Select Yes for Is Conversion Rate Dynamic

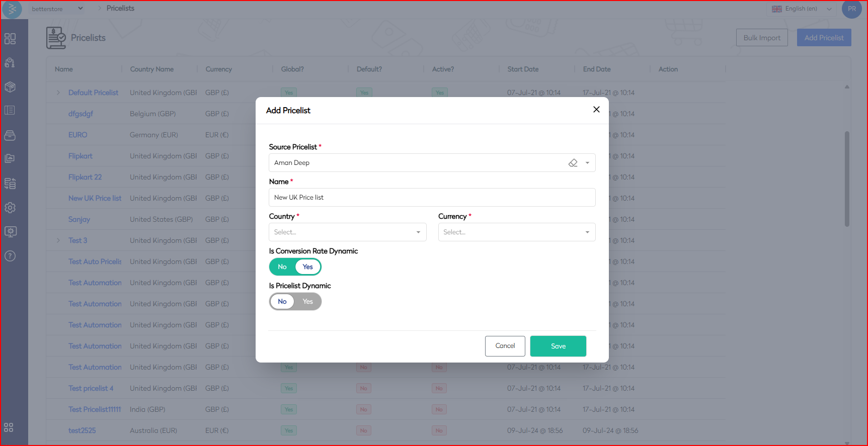[x=307, y=267]
